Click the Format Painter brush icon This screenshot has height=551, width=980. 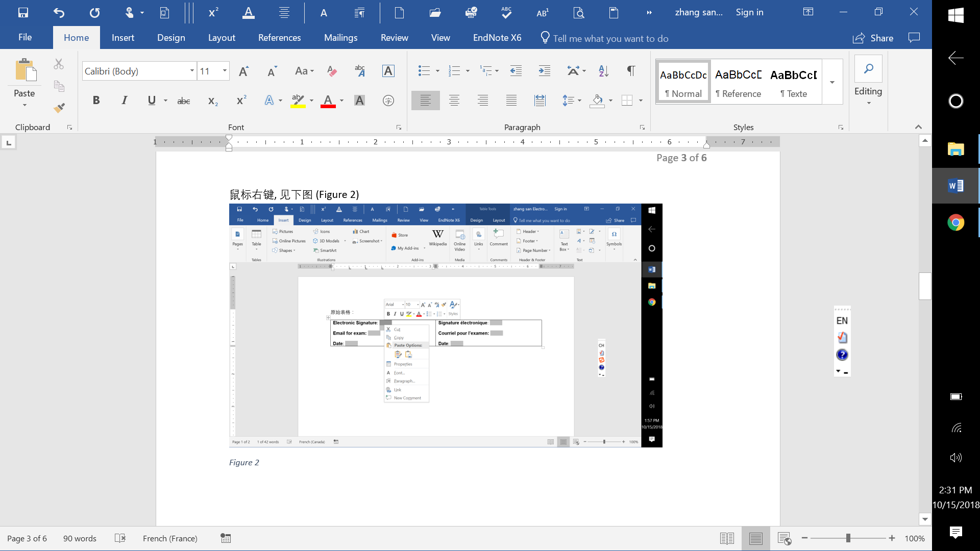(x=59, y=108)
